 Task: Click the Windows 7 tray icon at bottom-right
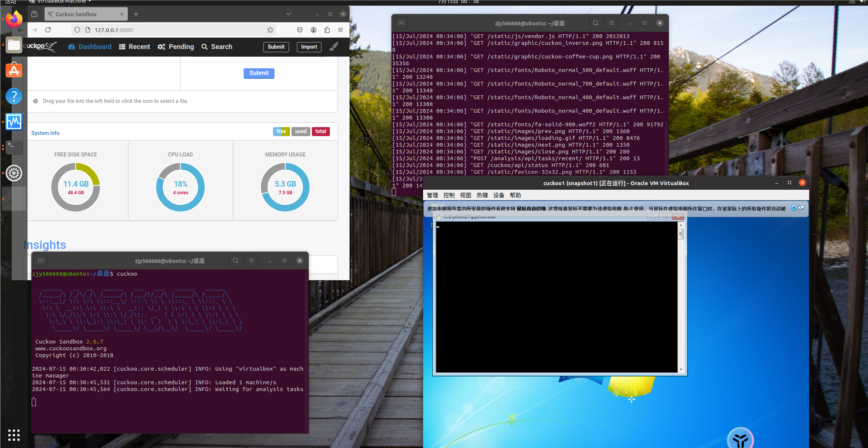(740, 438)
